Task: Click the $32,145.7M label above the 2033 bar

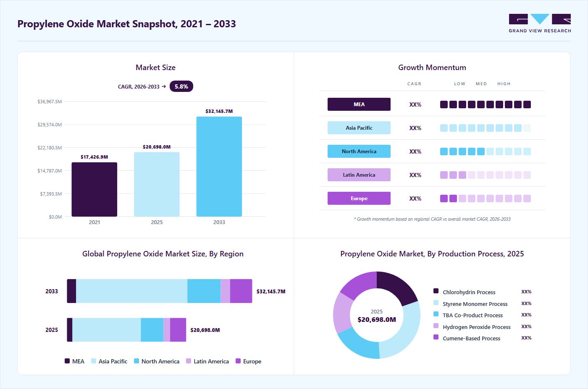Action: click(x=219, y=111)
